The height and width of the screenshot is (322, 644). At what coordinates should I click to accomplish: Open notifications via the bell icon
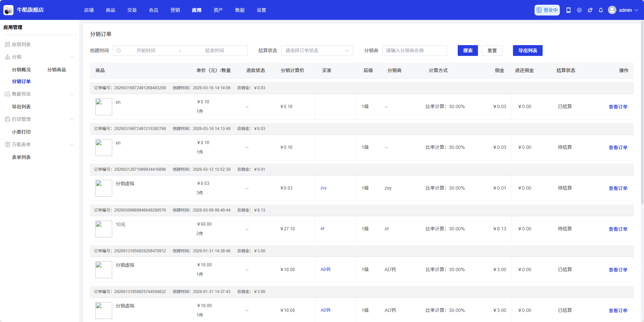pos(601,10)
